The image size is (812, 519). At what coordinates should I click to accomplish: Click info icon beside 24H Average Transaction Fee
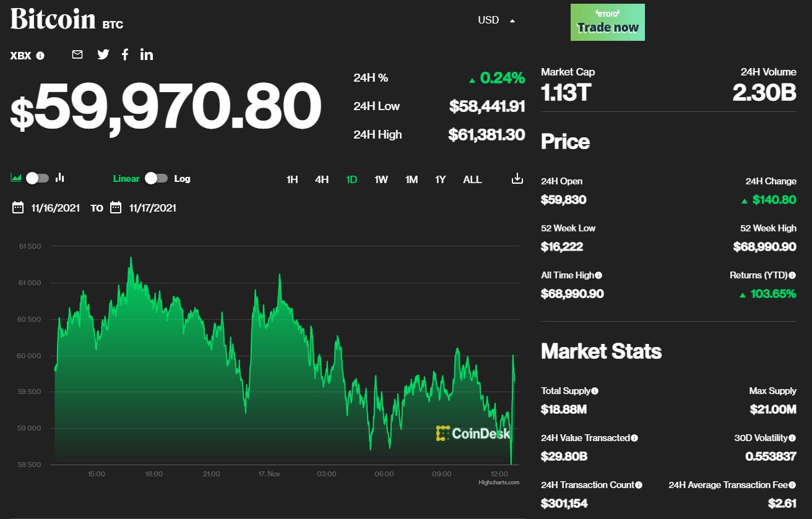tap(792, 485)
